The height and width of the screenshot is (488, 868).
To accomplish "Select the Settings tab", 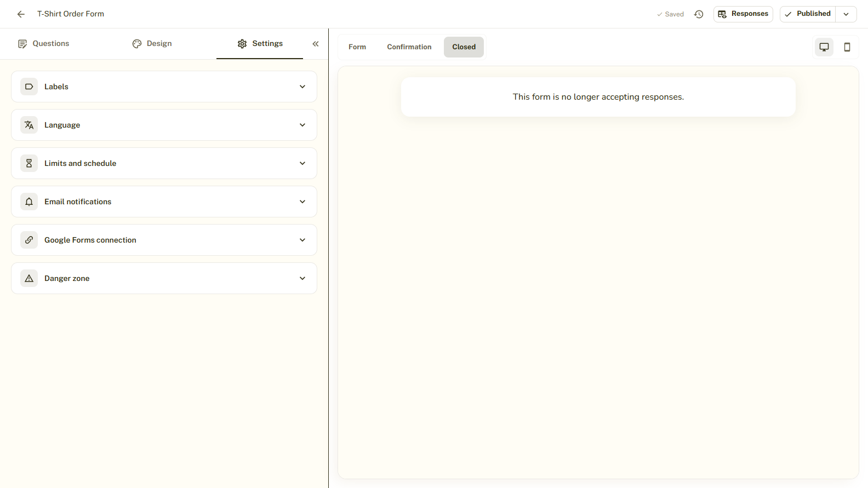I will (x=260, y=44).
